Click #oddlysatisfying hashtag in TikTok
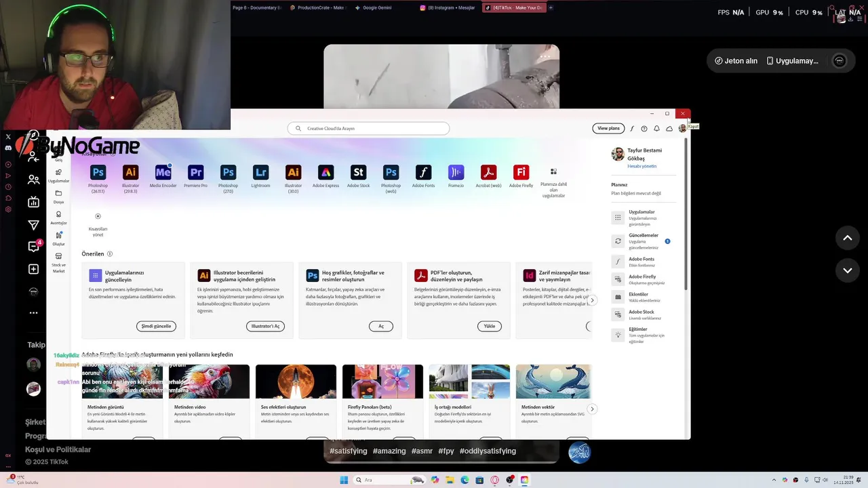 click(x=488, y=451)
